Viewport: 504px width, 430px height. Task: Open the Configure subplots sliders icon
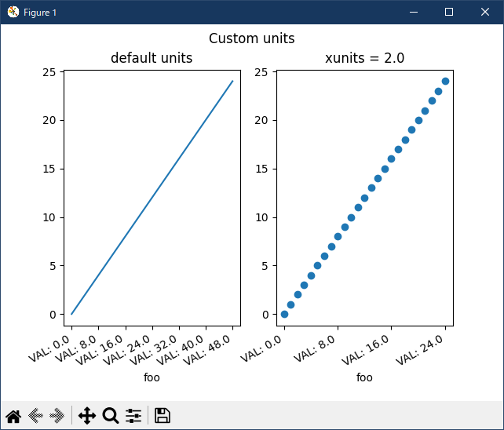click(133, 416)
